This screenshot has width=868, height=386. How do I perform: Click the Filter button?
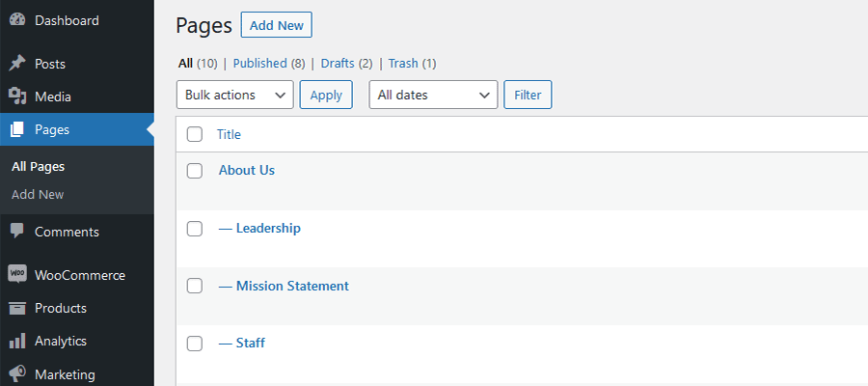pyautogui.click(x=528, y=95)
